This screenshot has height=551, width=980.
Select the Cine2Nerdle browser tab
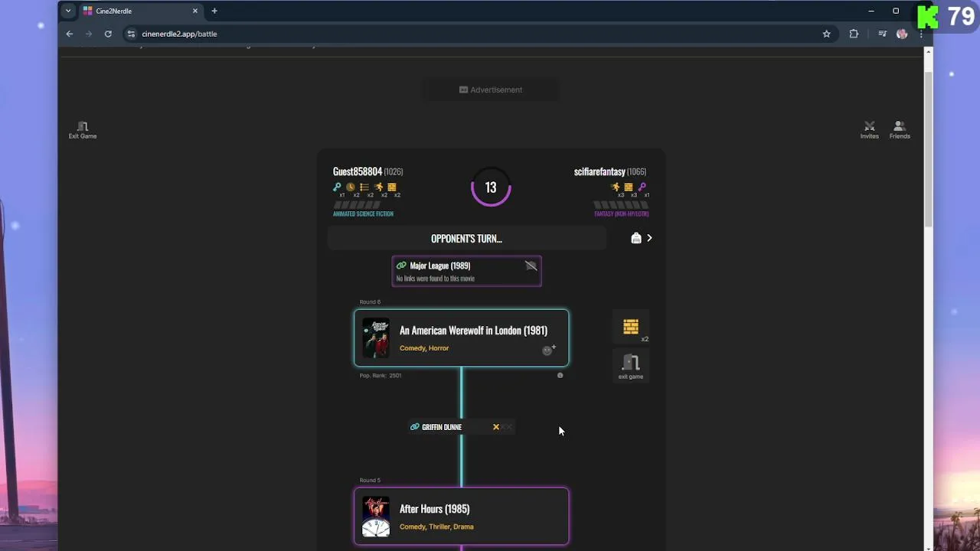click(x=140, y=11)
